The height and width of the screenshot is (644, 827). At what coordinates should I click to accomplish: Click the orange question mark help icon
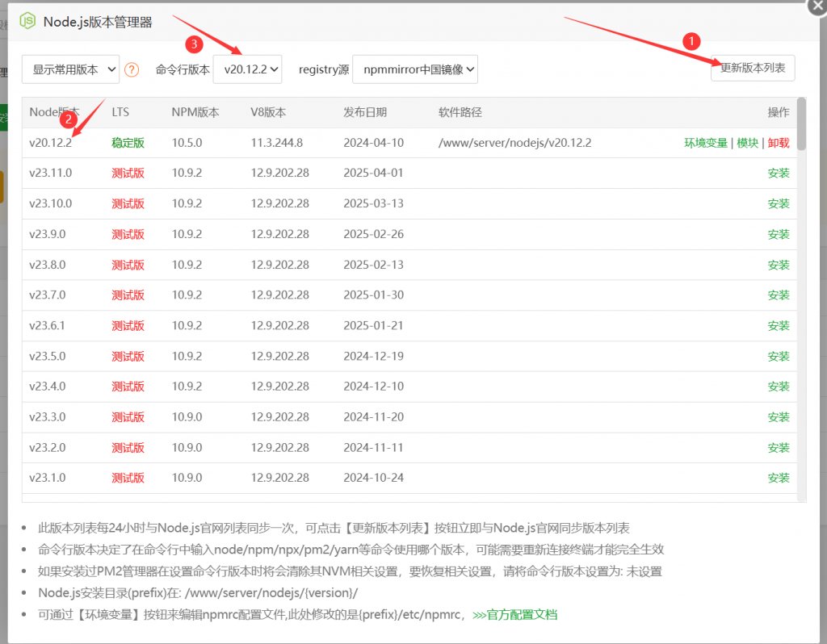click(x=132, y=69)
